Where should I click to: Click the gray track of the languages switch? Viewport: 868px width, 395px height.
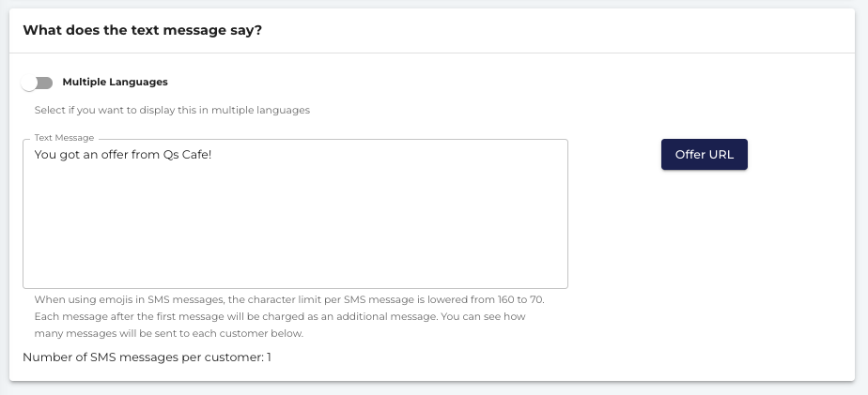point(45,83)
